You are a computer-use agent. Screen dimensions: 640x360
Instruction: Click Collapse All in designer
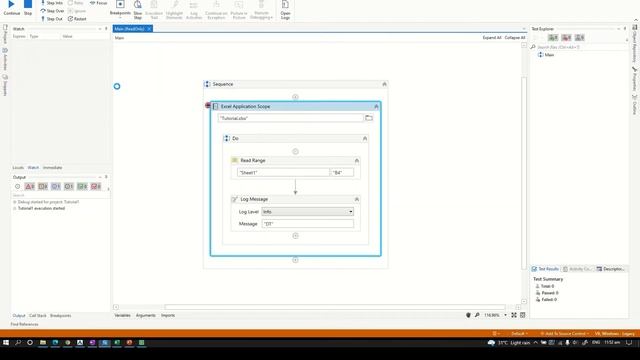tap(515, 38)
